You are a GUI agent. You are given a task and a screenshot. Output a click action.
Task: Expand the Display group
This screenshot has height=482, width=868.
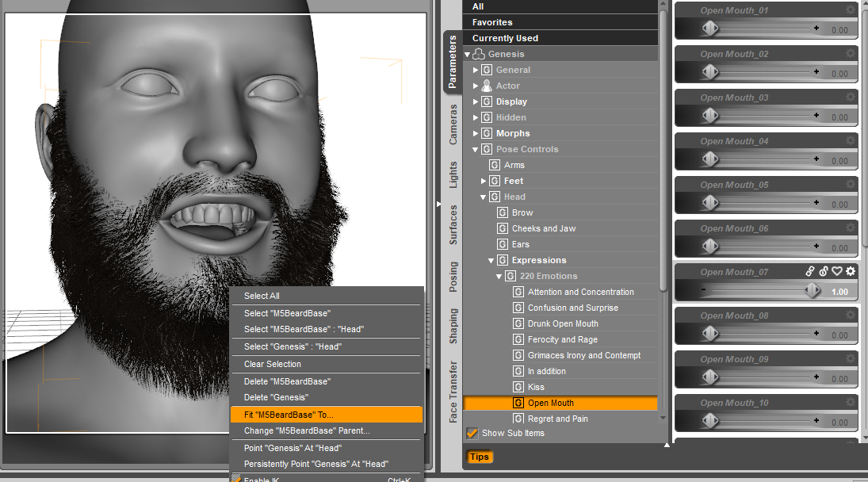click(476, 101)
